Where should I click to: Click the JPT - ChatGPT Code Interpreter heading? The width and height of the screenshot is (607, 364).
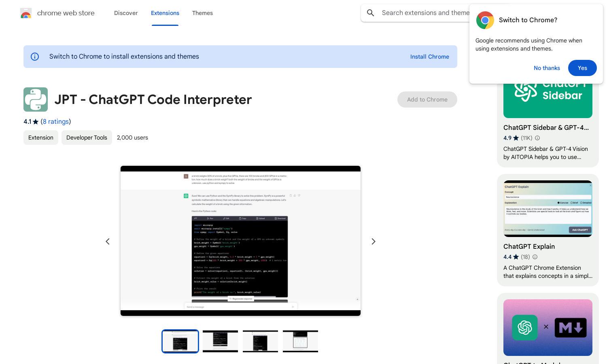click(153, 99)
